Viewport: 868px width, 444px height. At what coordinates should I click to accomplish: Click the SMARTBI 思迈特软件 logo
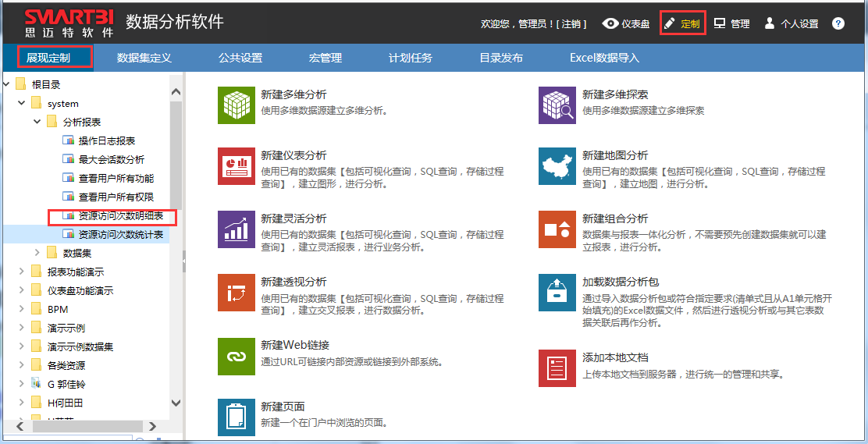(69, 22)
